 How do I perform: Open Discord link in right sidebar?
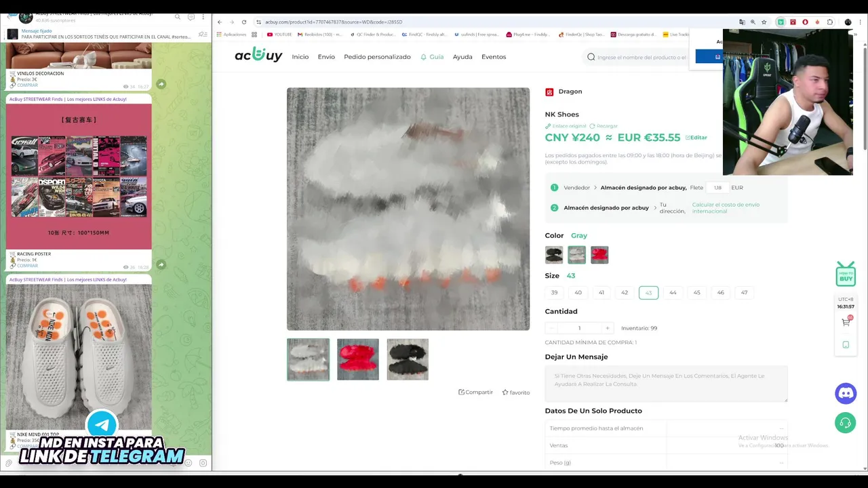pyautogui.click(x=846, y=393)
